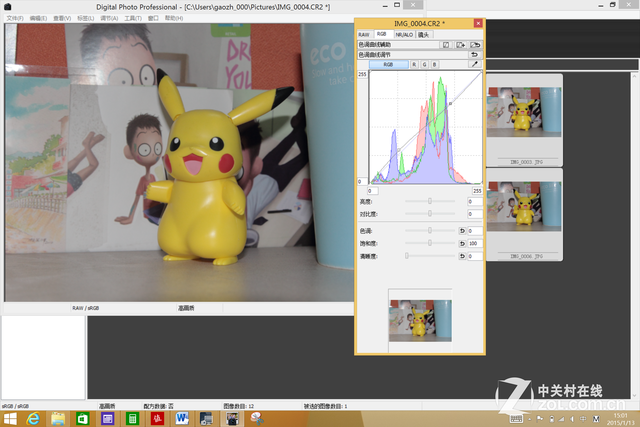
Task: Click the volume tray icon
Action: point(572,419)
